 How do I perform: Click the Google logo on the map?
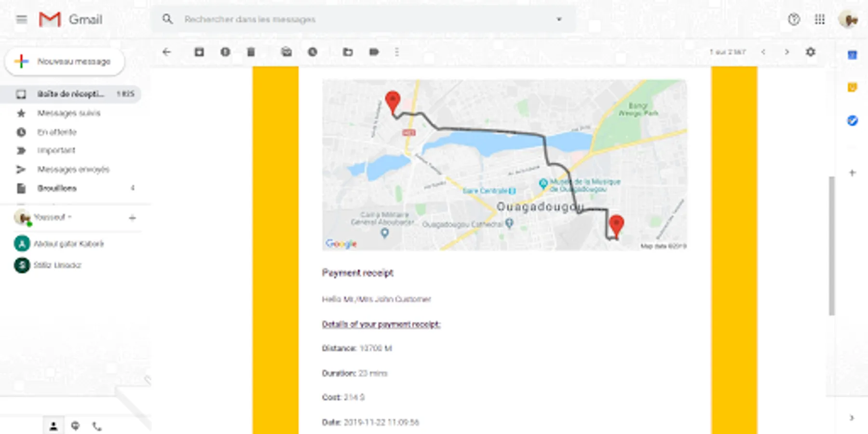[x=341, y=244]
